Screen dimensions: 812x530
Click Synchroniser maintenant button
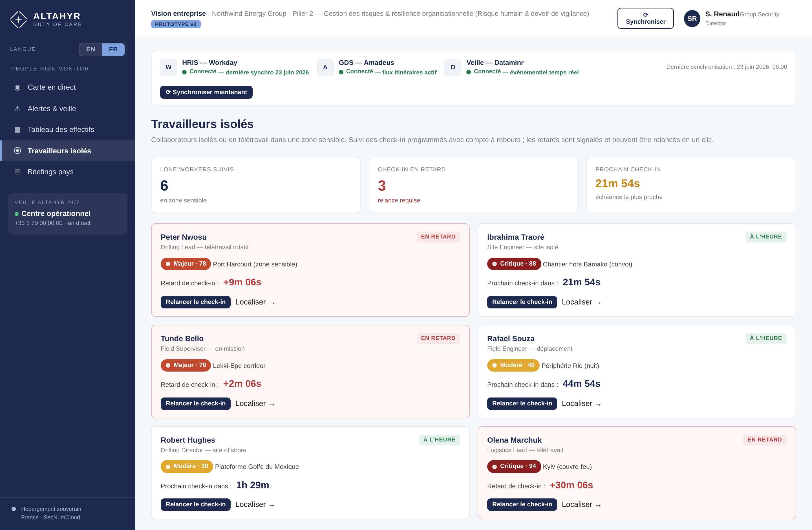tap(206, 92)
